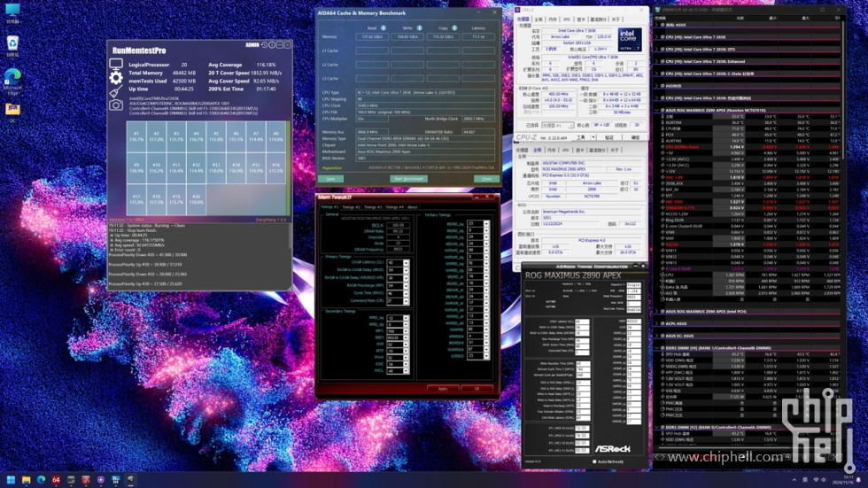Collapse DDR5 DIMM [#0] group in HWiNFO

657,348
